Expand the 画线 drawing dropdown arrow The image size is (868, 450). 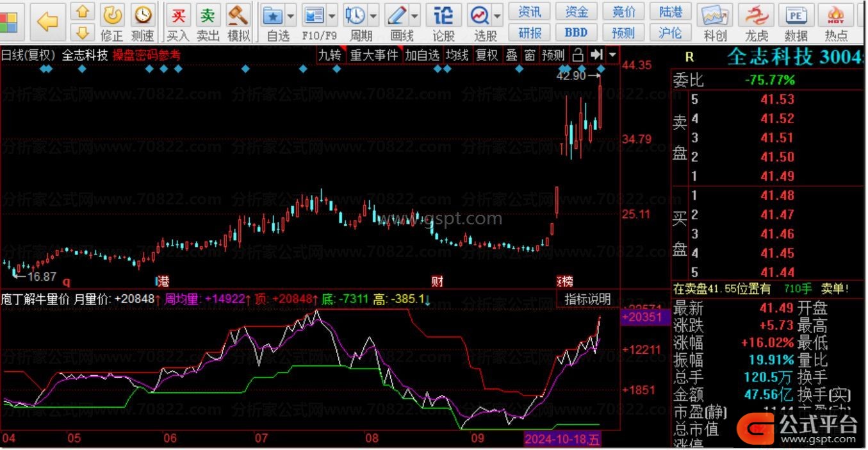click(414, 15)
